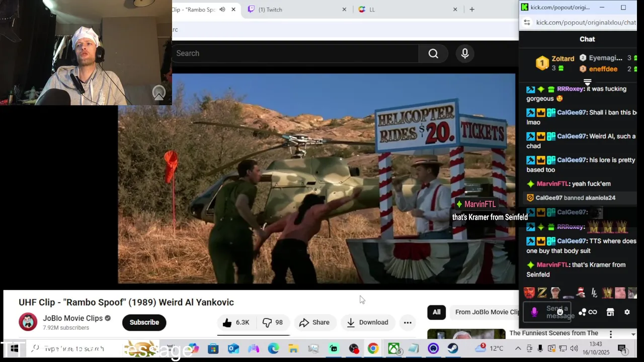Viewport: 644px width, 362px height.
Task: Open the volume control in system tray
Action: (x=574, y=348)
